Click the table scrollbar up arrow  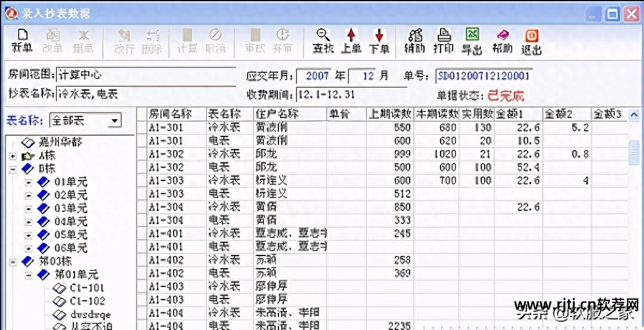click(x=634, y=115)
